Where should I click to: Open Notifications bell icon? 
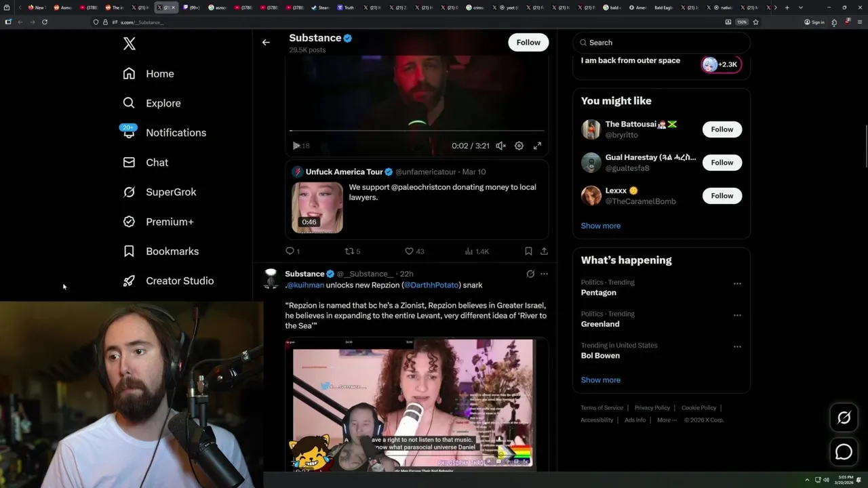pos(129,132)
